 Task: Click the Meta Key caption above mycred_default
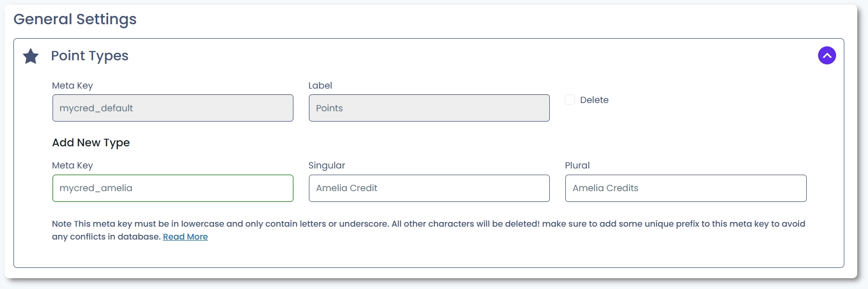[73, 86]
